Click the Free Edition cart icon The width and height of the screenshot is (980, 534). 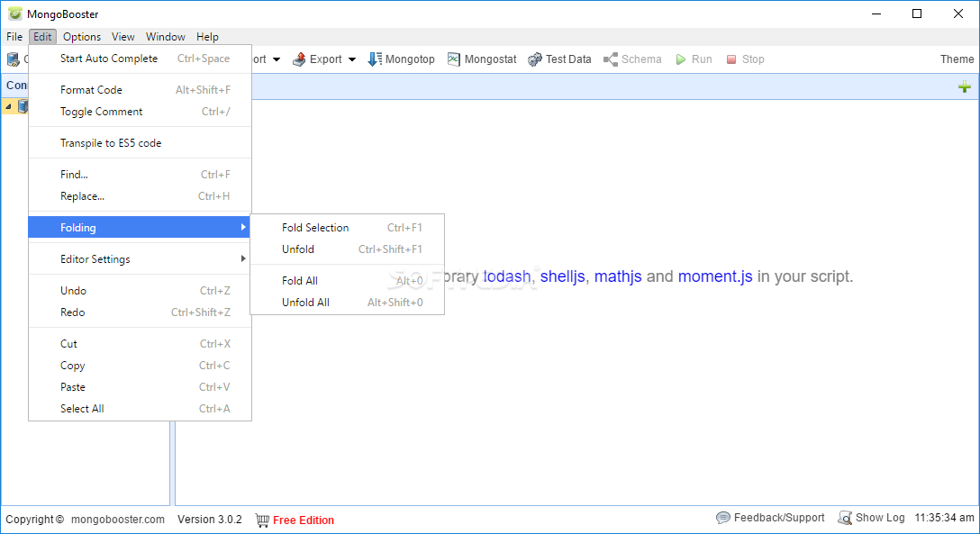pos(262,520)
